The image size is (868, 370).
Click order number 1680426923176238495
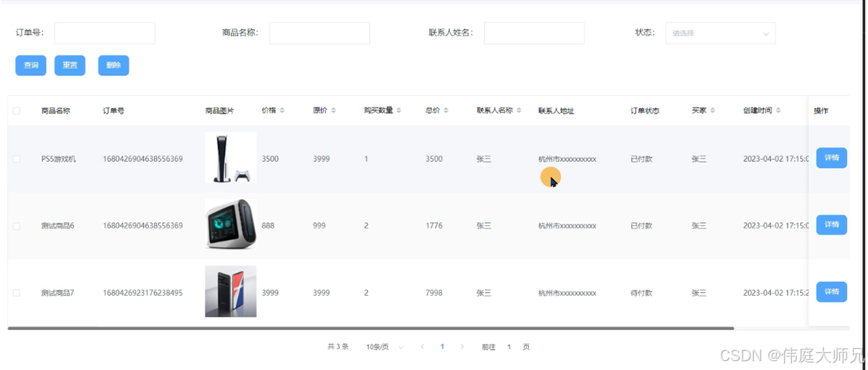[143, 293]
